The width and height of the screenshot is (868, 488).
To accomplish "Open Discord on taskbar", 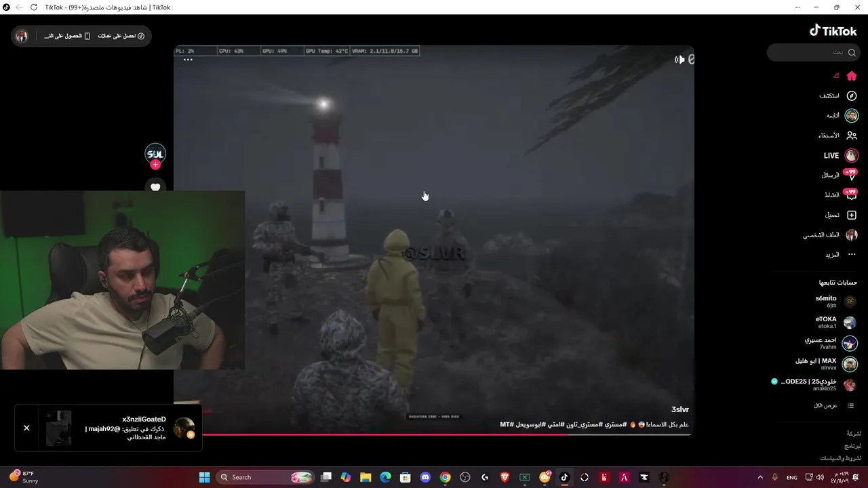I will tap(425, 477).
